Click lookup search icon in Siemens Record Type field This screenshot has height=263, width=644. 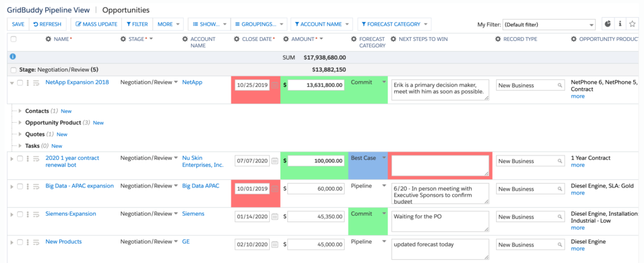pyautogui.click(x=559, y=217)
